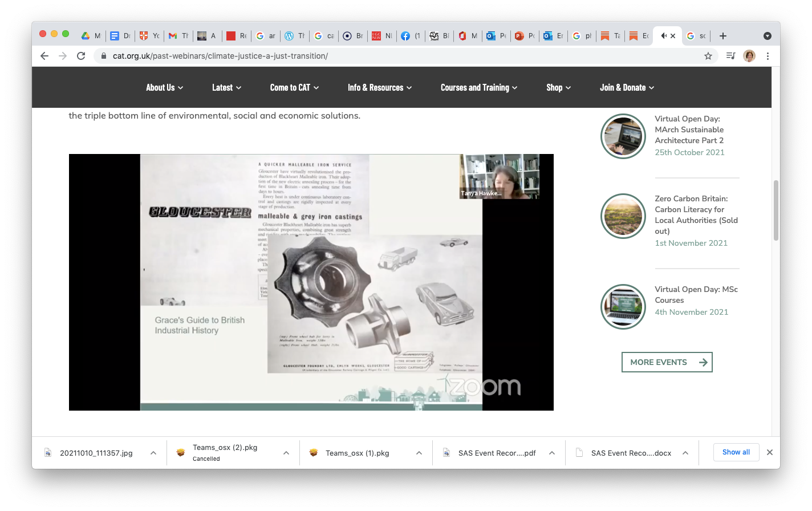Click the 20211010_111357.jpg file icon
Image resolution: width=812 pixels, height=511 pixels.
(x=48, y=453)
